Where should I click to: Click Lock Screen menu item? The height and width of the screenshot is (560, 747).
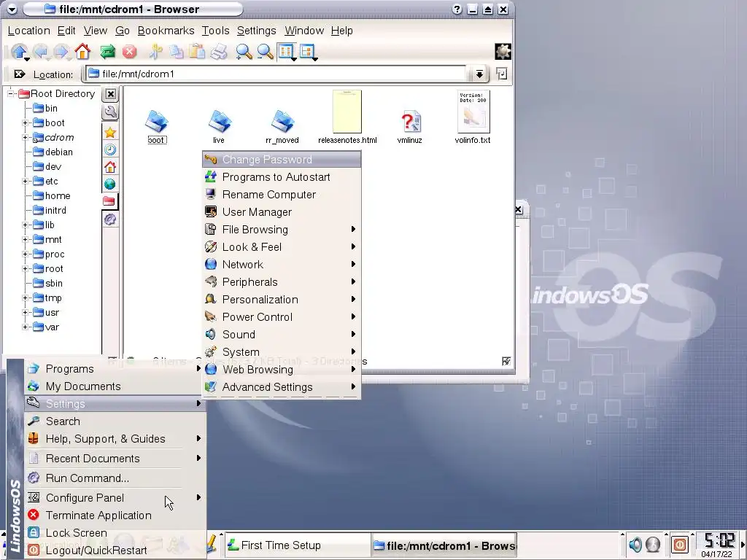pyautogui.click(x=115, y=533)
